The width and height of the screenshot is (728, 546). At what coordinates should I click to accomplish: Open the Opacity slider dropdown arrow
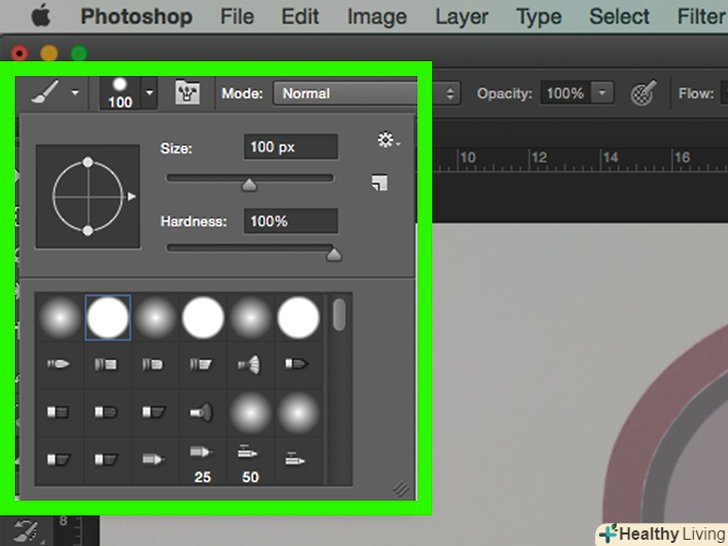coord(602,93)
